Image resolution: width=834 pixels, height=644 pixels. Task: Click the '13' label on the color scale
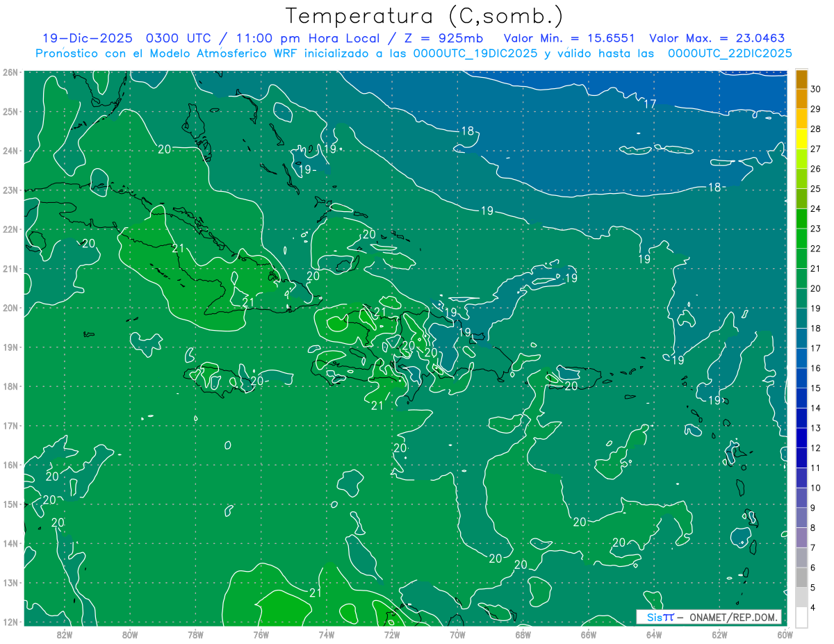click(x=816, y=428)
